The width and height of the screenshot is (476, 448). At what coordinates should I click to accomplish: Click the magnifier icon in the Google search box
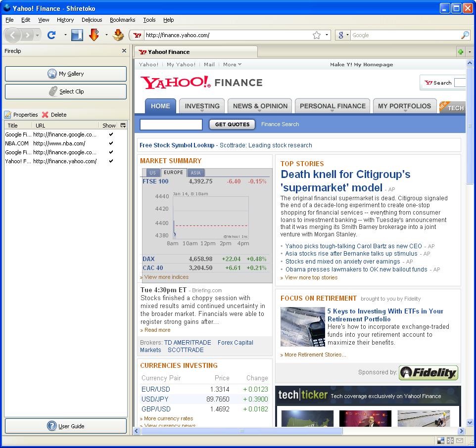pos(465,35)
